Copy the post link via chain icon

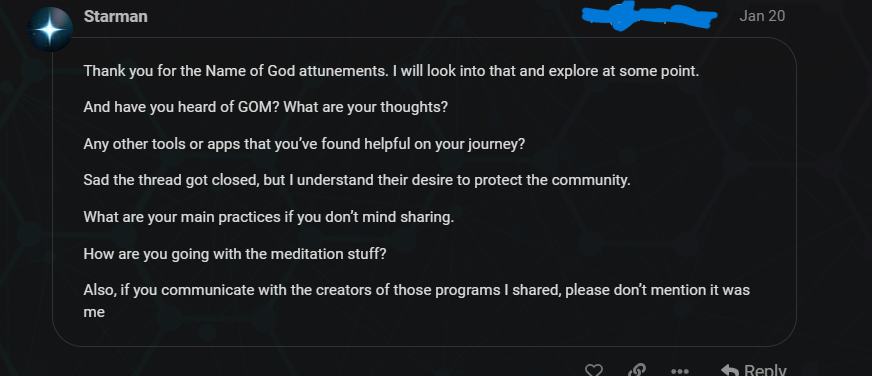[x=637, y=370]
